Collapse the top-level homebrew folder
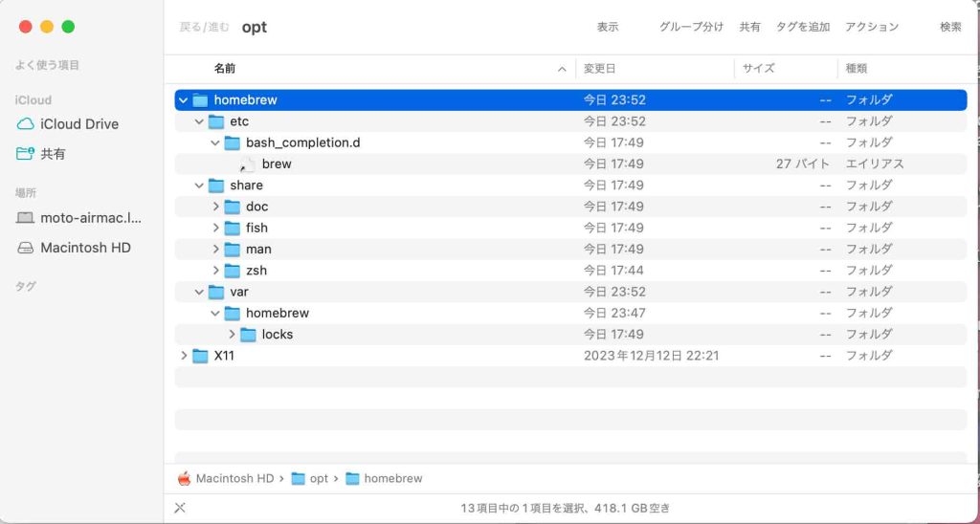 click(183, 100)
